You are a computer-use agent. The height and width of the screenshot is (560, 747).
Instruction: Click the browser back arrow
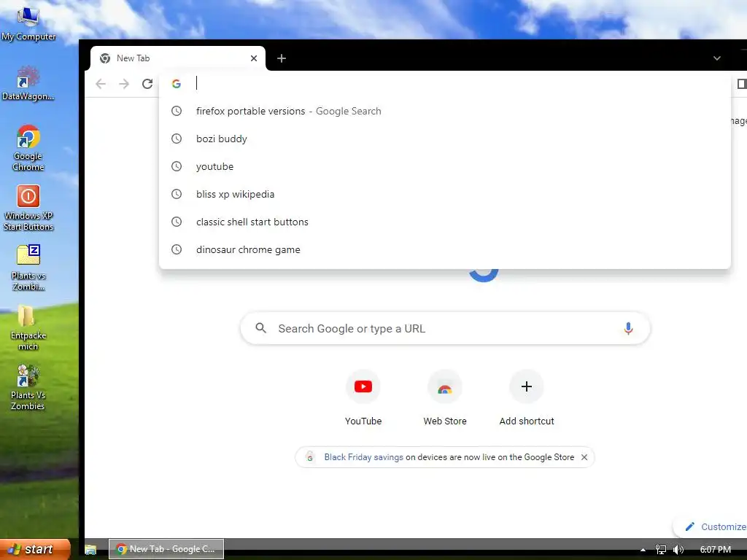click(101, 84)
